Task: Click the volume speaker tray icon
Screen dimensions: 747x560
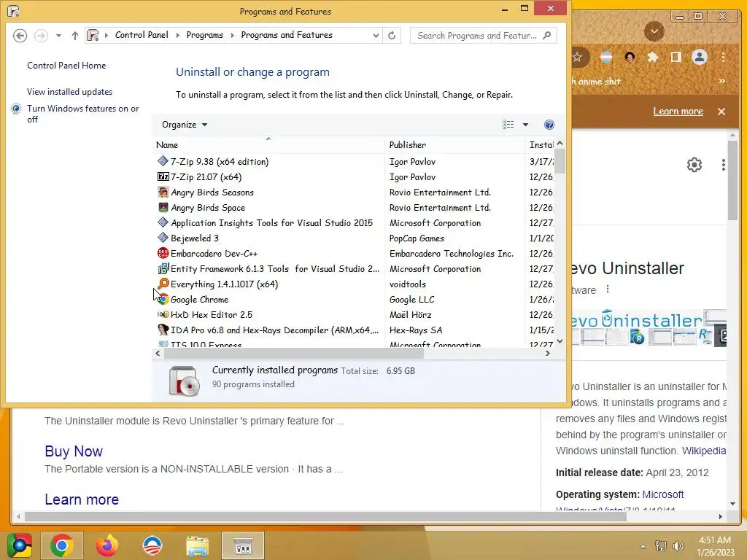Action: [678, 546]
